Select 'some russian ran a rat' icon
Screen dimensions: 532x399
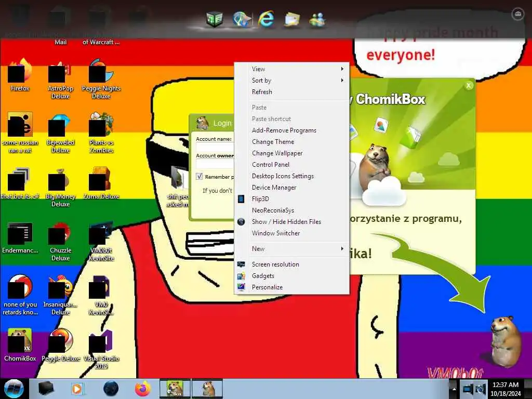[20, 133]
